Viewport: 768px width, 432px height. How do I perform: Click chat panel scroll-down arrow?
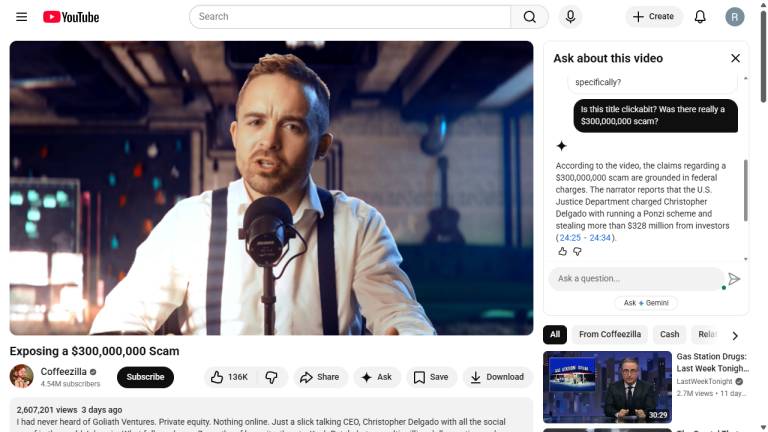pyautogui.click(x=745, y=259)
